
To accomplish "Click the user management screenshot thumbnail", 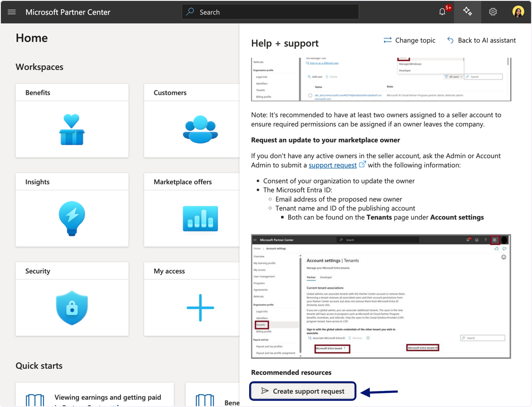I will pos(381,79).
